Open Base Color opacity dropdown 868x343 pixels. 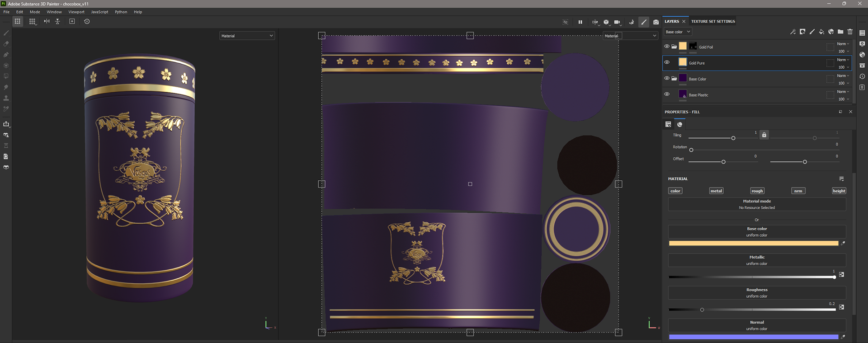click(843, 83)
